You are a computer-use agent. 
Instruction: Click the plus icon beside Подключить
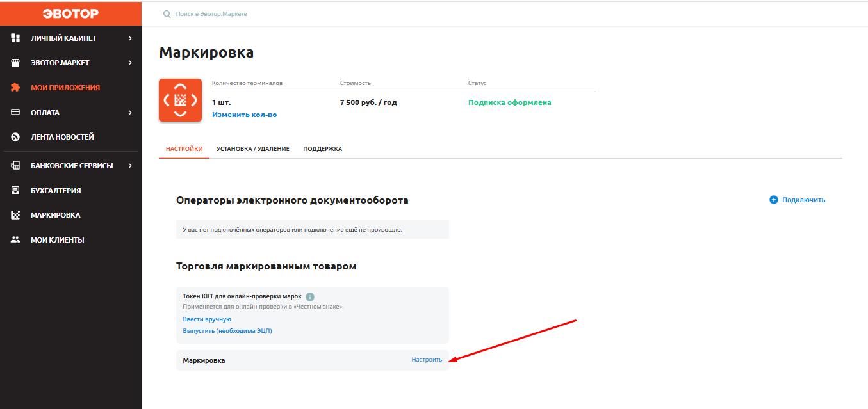773,200
